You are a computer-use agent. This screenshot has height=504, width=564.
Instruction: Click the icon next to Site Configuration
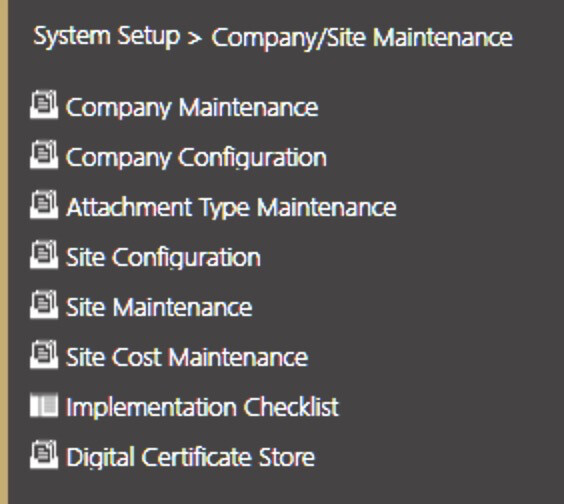click(x=44, y=254)
